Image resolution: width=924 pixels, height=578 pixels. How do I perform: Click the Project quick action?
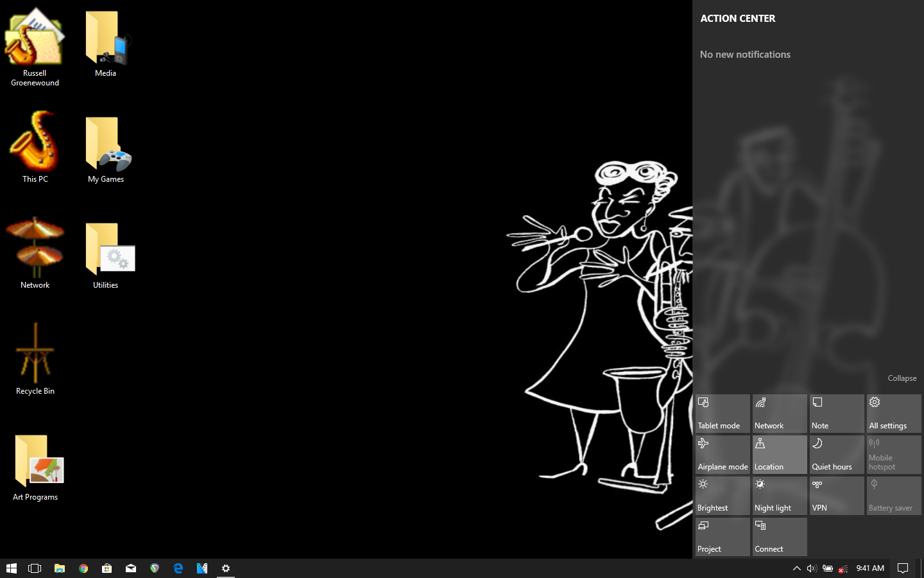coord(723,537)
